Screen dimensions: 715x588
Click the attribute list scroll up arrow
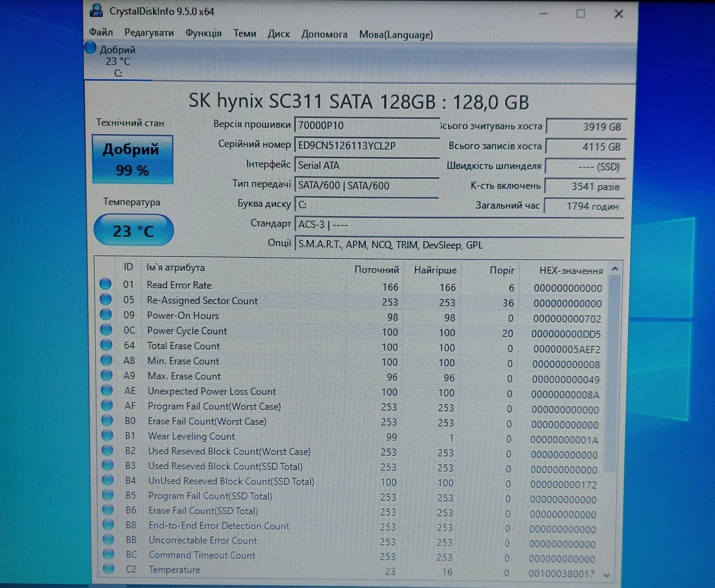point(615,269)
